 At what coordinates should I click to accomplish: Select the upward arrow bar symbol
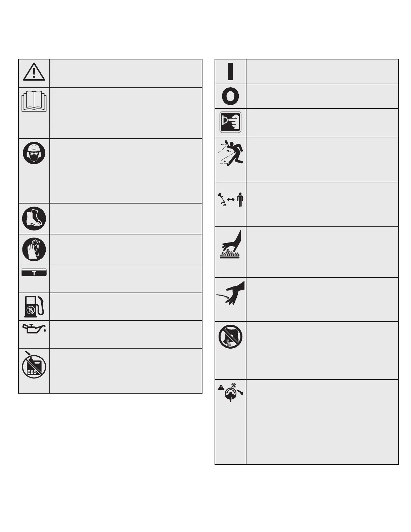click(34, 272)
